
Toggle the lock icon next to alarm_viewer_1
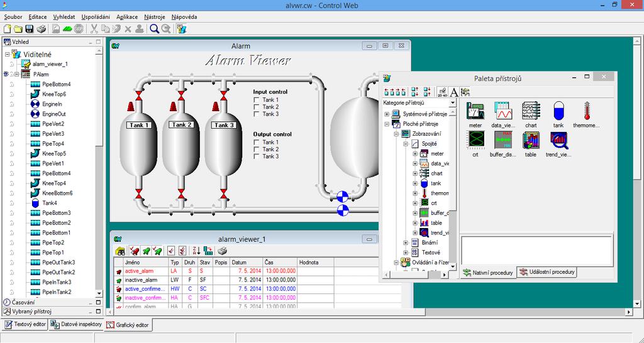click(11, 65)
